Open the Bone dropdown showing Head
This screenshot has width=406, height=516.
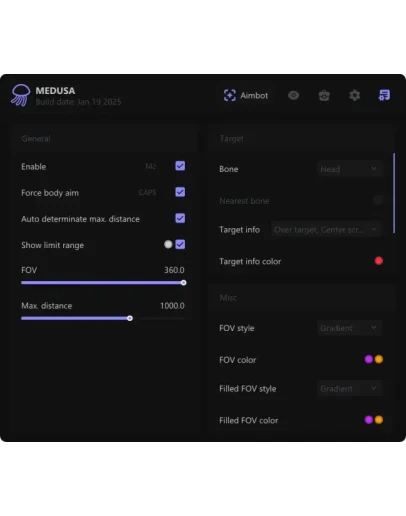click(x=349, y=169)
